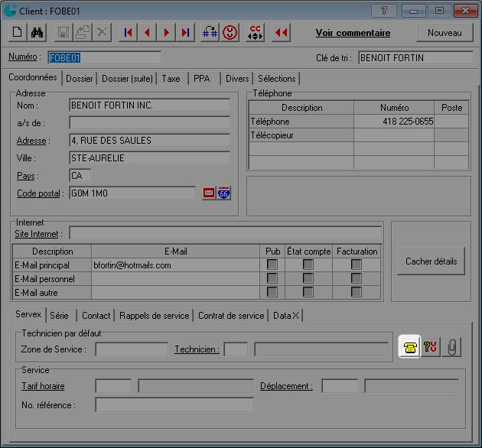Click the new document icon in toolbar
Viewport: 482px width, 448px height.
click(17, 33)
